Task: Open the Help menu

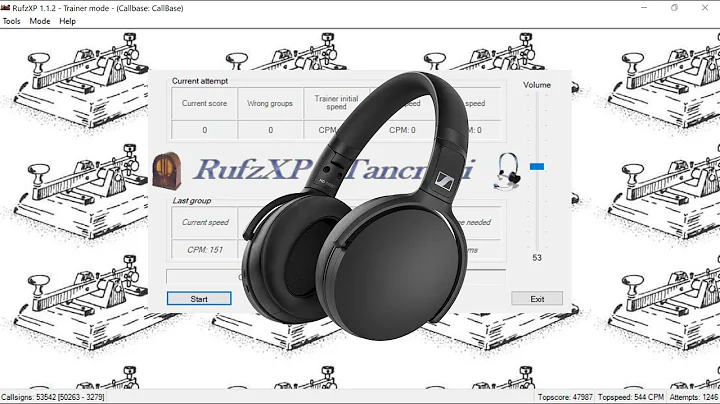Action: coord(68,21)
